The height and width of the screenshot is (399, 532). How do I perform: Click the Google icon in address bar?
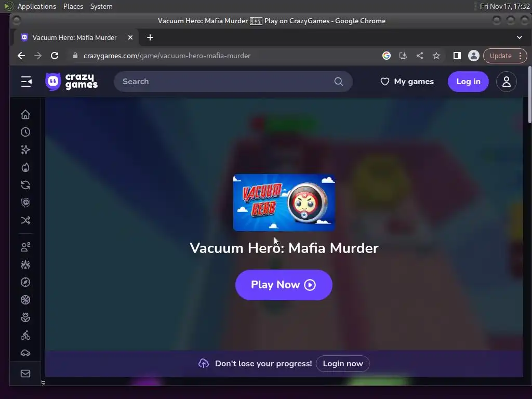pos(387,56)
